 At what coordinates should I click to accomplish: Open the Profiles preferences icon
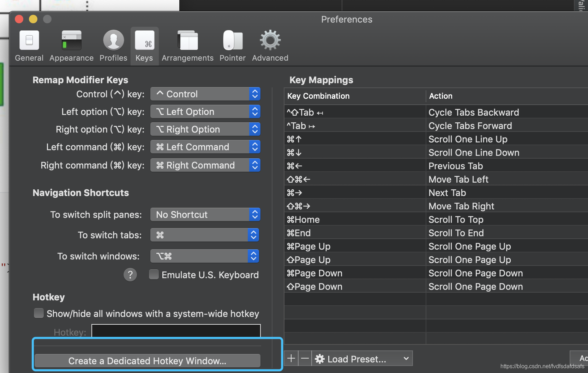tap(113, 46)
